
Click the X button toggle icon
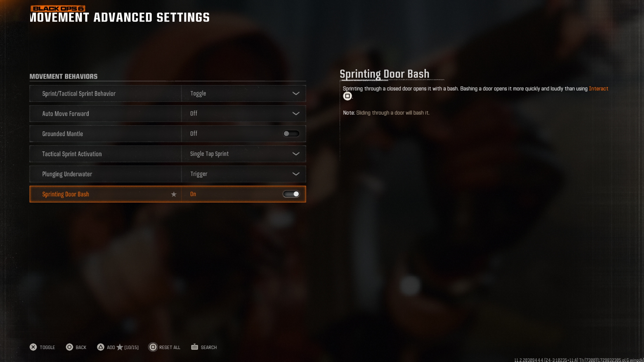(33, 347)
